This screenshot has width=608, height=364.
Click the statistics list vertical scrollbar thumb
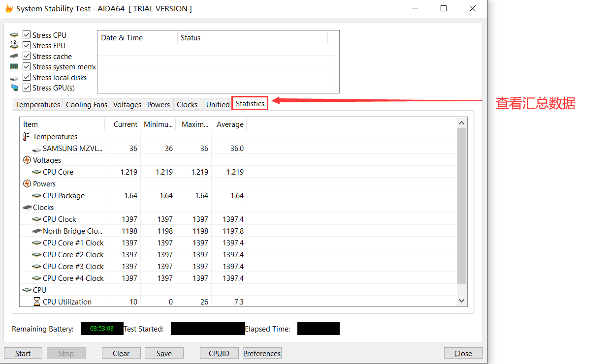pos(461,206)
